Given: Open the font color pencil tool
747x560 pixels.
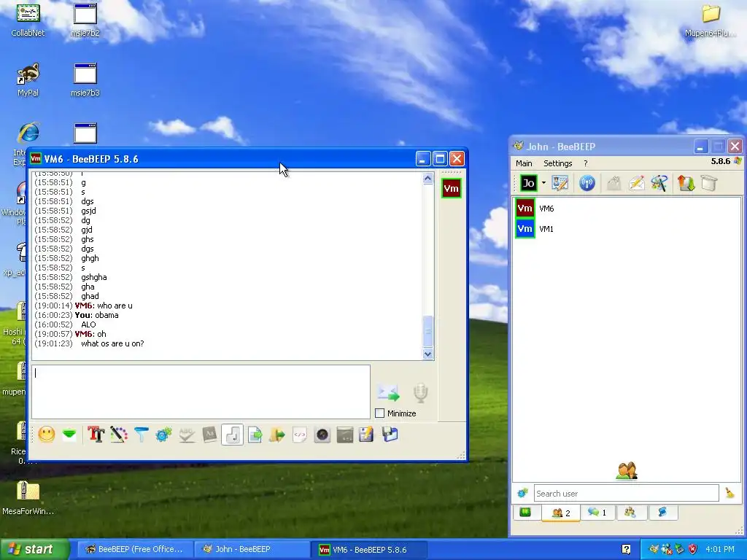Looking at the screenshot, I should click(119, 435).
